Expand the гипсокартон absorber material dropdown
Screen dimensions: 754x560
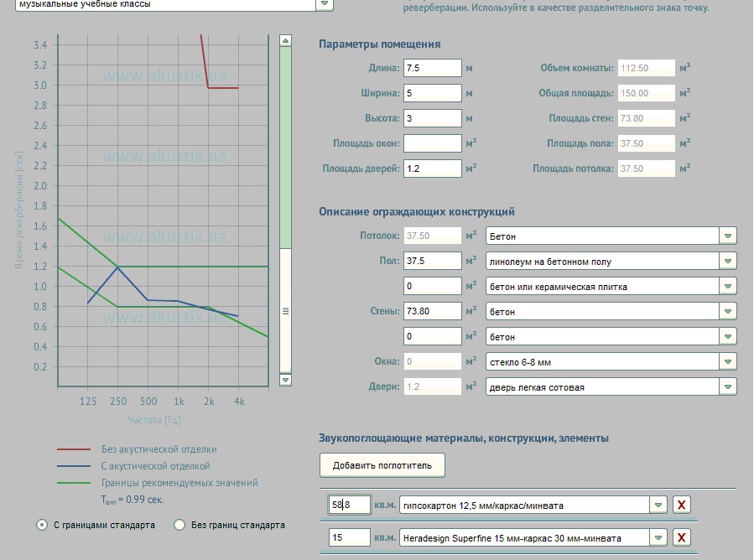point(659,505)
